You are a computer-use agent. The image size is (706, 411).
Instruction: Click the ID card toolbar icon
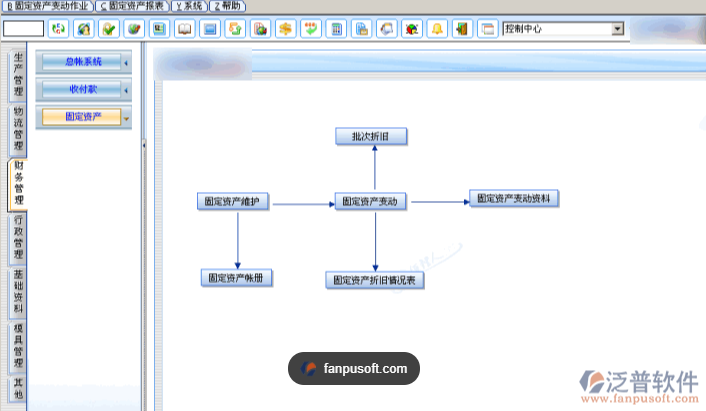pyautogui.click(x=159, y=29)
